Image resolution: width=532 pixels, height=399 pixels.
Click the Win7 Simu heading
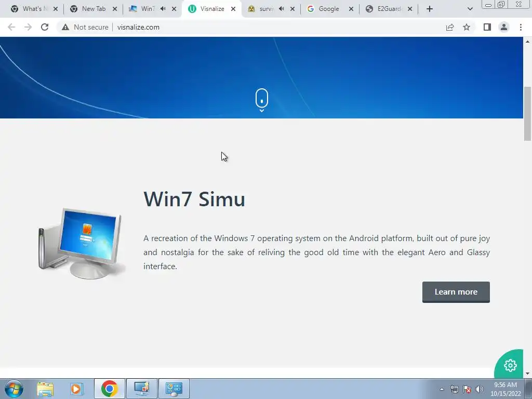pos(194,199)
